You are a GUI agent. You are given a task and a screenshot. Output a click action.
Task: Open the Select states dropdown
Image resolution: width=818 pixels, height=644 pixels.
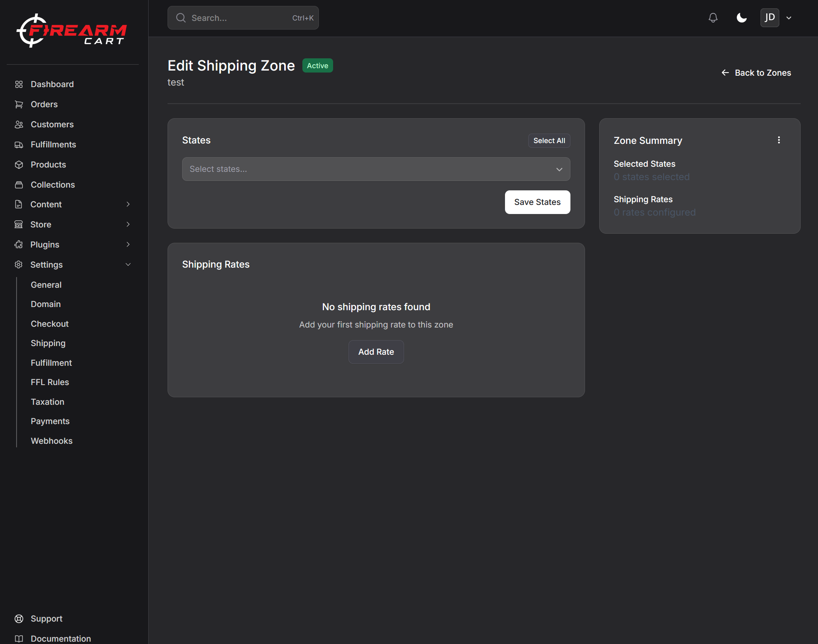pyautogui.click(x=376, y=169)
